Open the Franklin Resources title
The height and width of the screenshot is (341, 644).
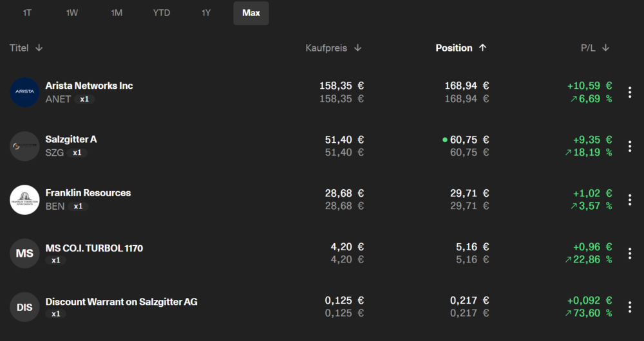pos(88,193)
